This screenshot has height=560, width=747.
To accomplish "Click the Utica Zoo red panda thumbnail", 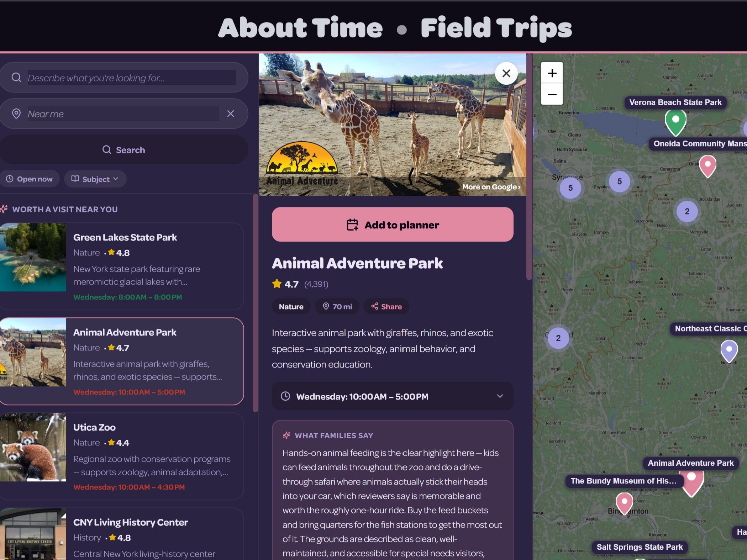I will pyautogui.click(x=33, y=447).
